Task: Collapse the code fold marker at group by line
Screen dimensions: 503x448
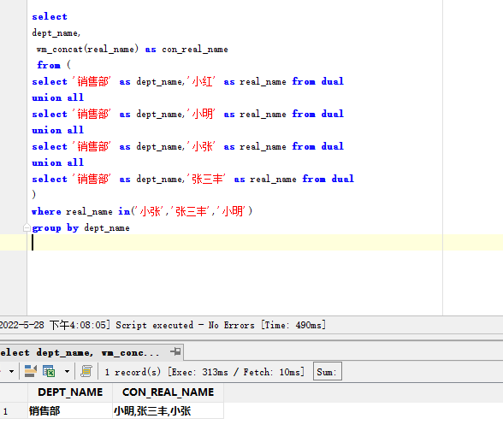Action: [x=27, y=227]
